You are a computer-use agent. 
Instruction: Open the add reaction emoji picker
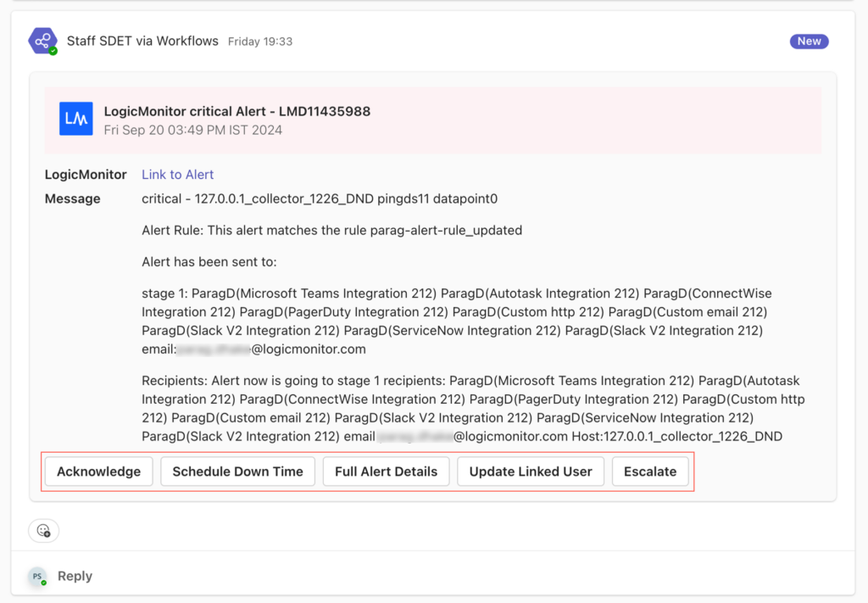click(44, 531)
